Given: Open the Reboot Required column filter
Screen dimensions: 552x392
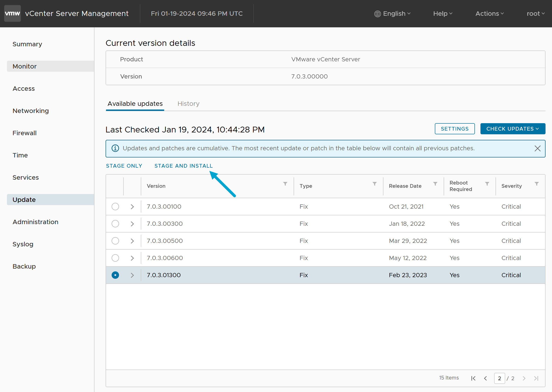Looking at the screenshot, I should (x=487, y=184).
